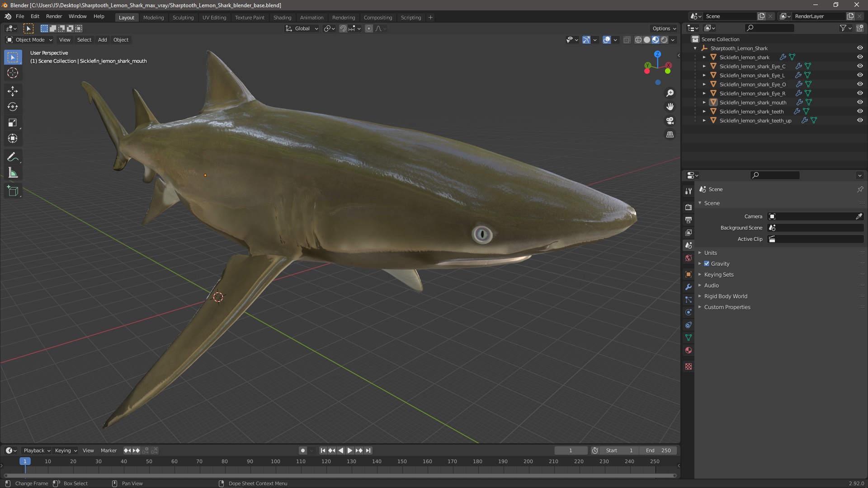
Task: Expand the Custom Properties panel
Action: point(727,307)
